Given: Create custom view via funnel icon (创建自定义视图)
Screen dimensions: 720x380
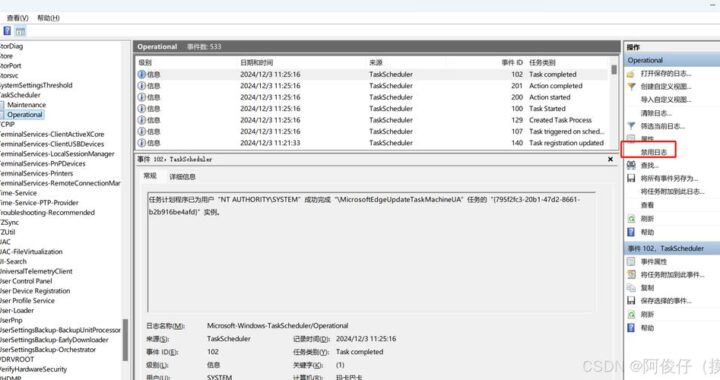Looking at the screenshot, I should click(631, 86).
